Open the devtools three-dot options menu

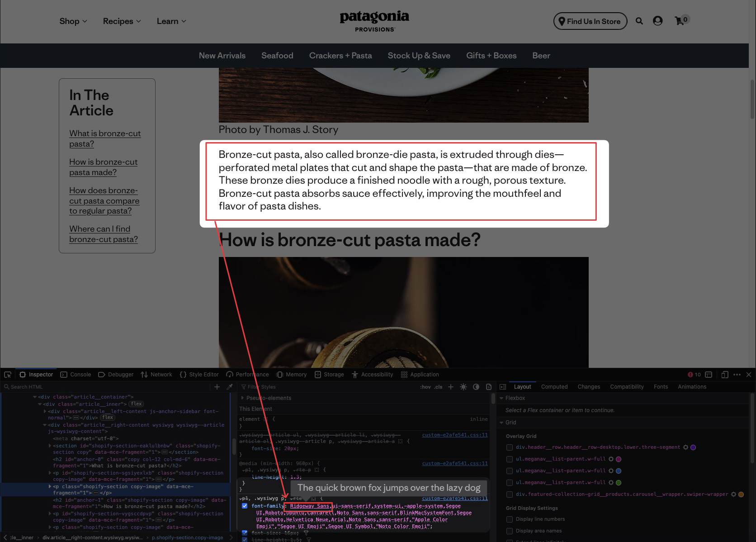(x=737, y=375)
